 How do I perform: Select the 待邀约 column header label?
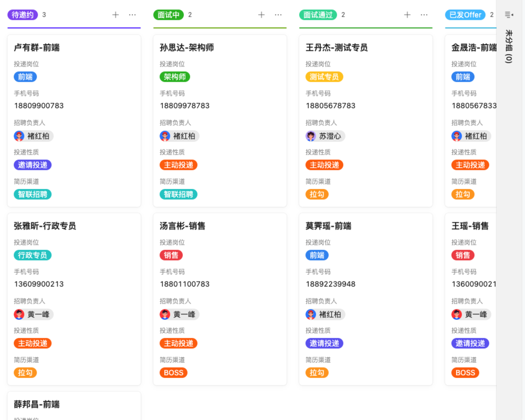[x=22, y=15]
